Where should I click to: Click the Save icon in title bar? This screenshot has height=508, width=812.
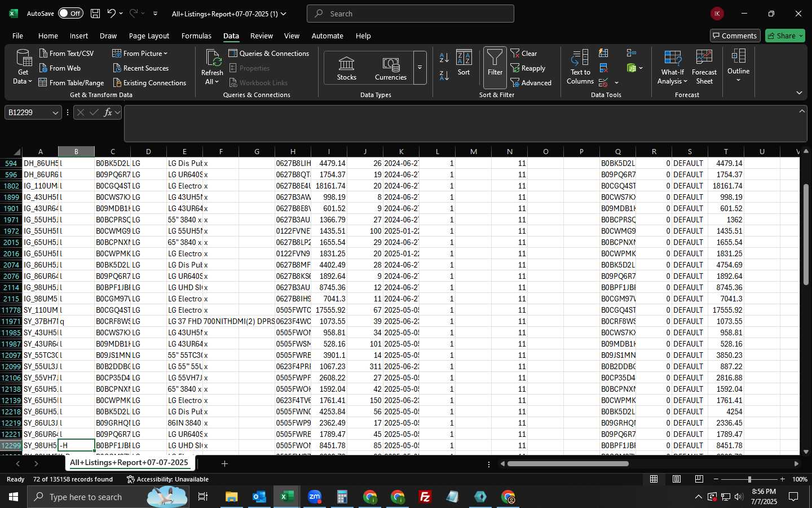(95, 14)
